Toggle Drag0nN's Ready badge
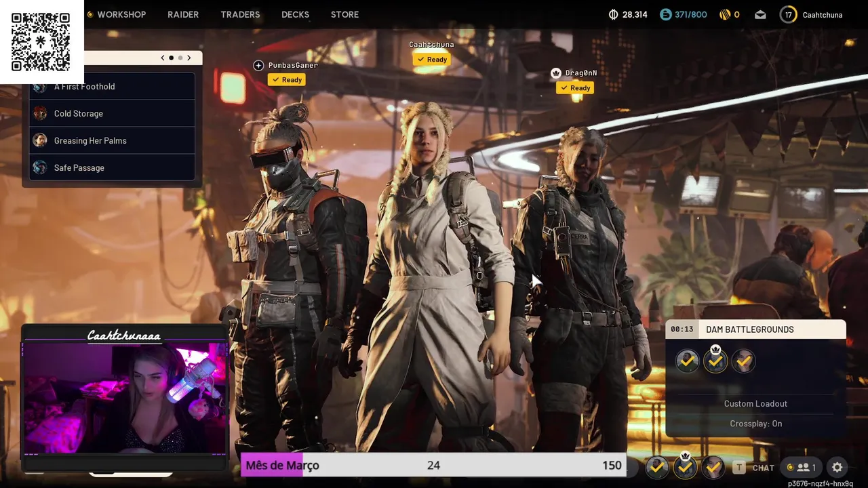 (x=575, y=88)
